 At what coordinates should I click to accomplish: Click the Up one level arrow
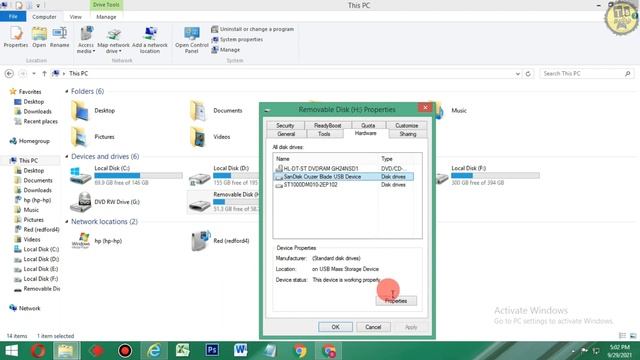tap(44, 73)
